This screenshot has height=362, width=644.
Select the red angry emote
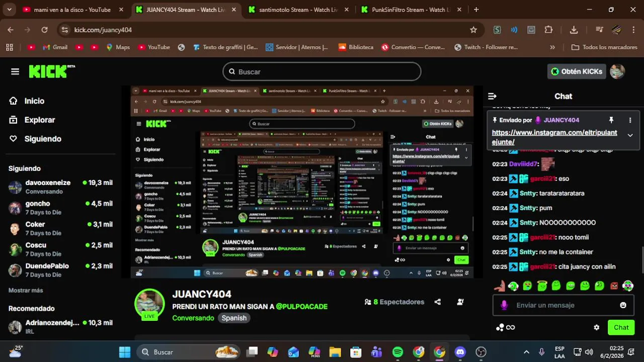614,286
